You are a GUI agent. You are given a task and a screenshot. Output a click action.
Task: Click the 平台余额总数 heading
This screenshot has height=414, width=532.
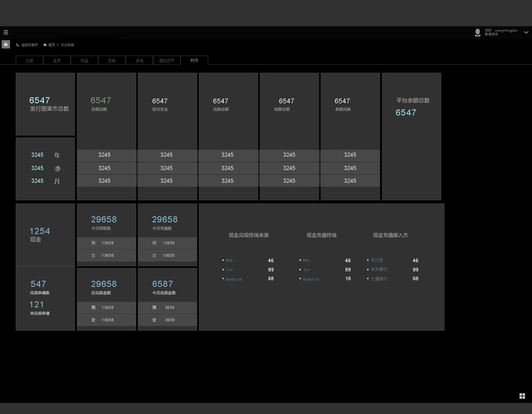point(413,100)
